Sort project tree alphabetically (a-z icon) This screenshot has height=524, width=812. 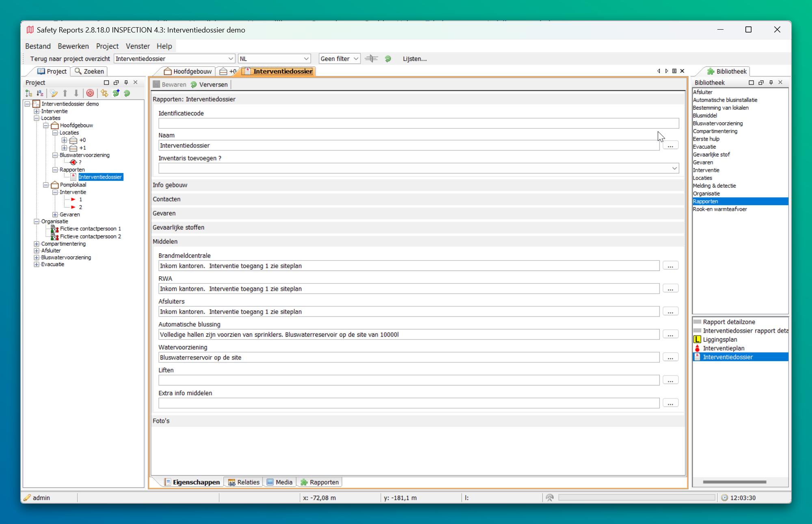pyautogui.click(x=40, y=93)
